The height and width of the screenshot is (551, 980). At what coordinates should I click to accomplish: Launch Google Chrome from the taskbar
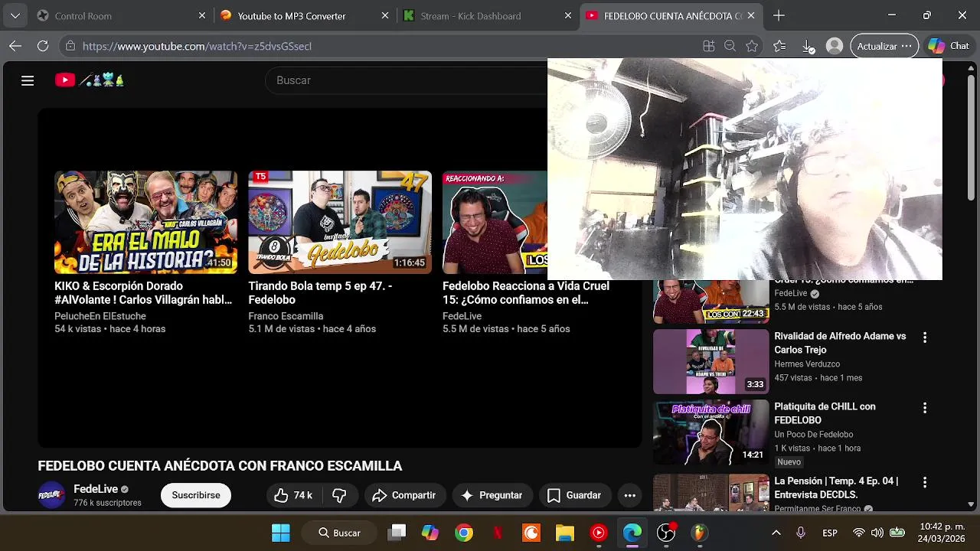click(x=464, y=533)
